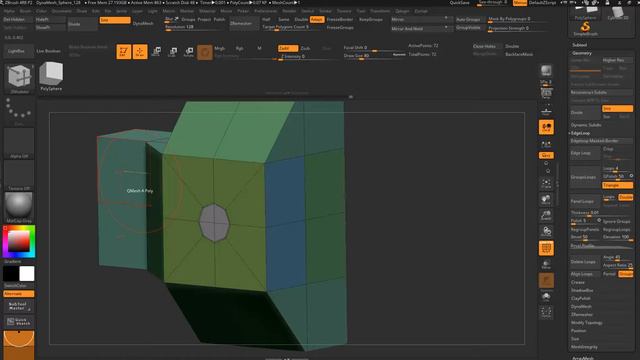This screenshot has height=360, width=640.
Task: Toggle the Adapt button in ZRemesher
Action: pyautogui.click(x=317, y=19)
